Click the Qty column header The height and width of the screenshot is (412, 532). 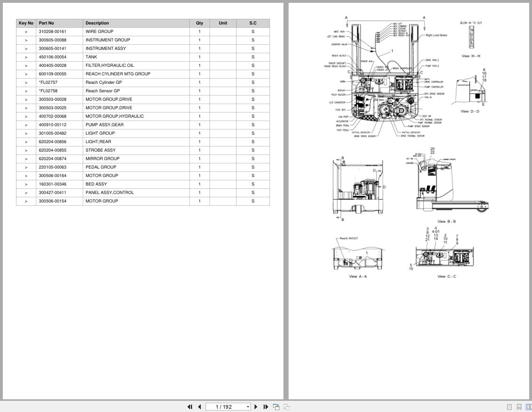(x=200, y=23)
